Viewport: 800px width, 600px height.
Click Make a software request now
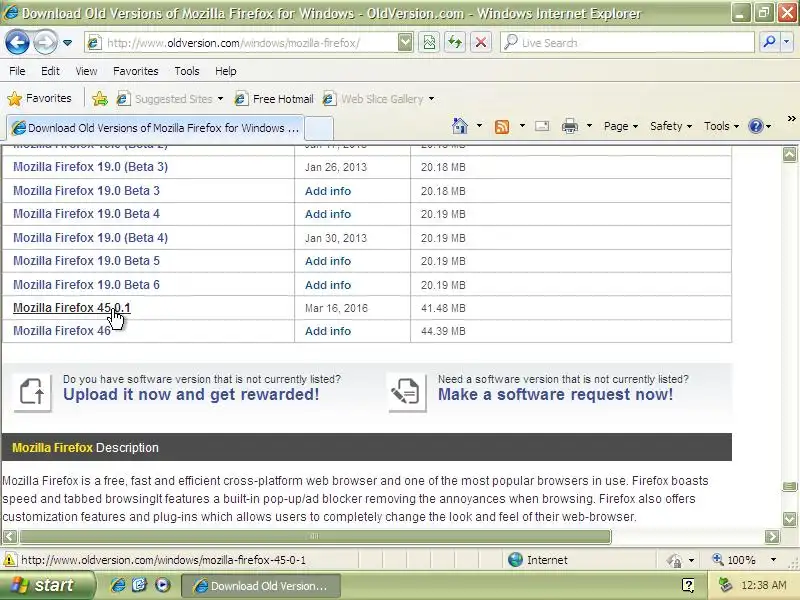point(555,394)
